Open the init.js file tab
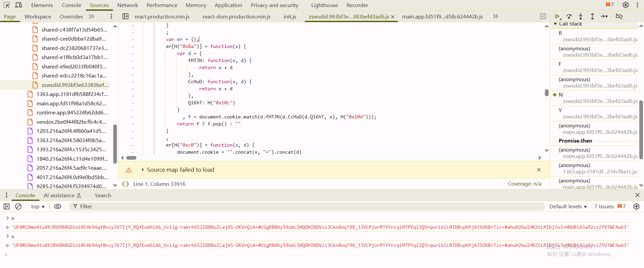Screen dimensions: 644x268 (x=290, y=16)
